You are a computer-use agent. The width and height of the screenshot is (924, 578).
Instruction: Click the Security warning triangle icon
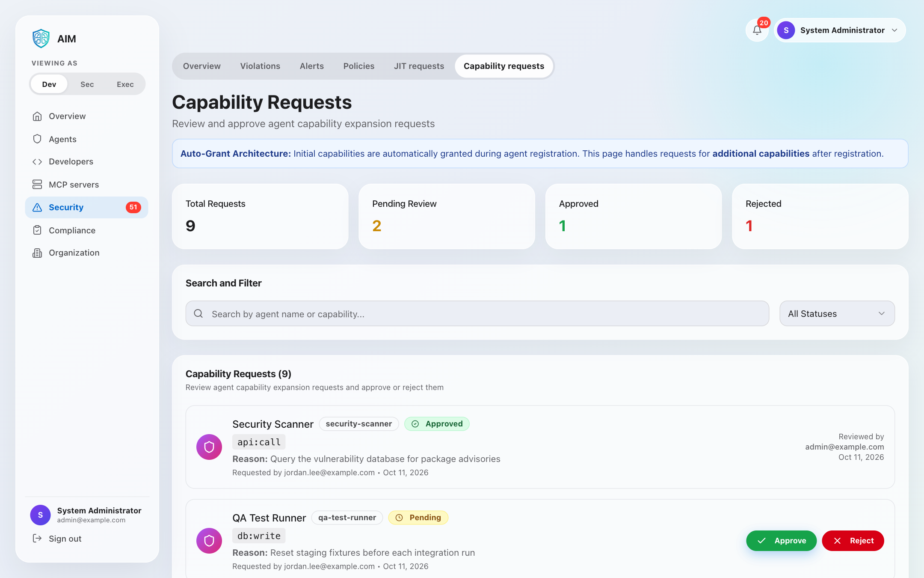(37, 207)
